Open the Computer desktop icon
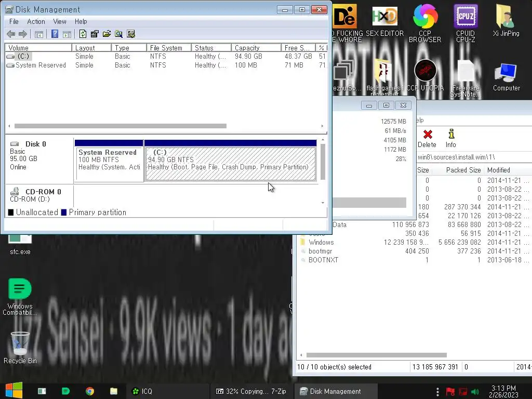Image resolution: width=532 pixels, height=399 pixels. pyautogui.click(x=506, y=76)
